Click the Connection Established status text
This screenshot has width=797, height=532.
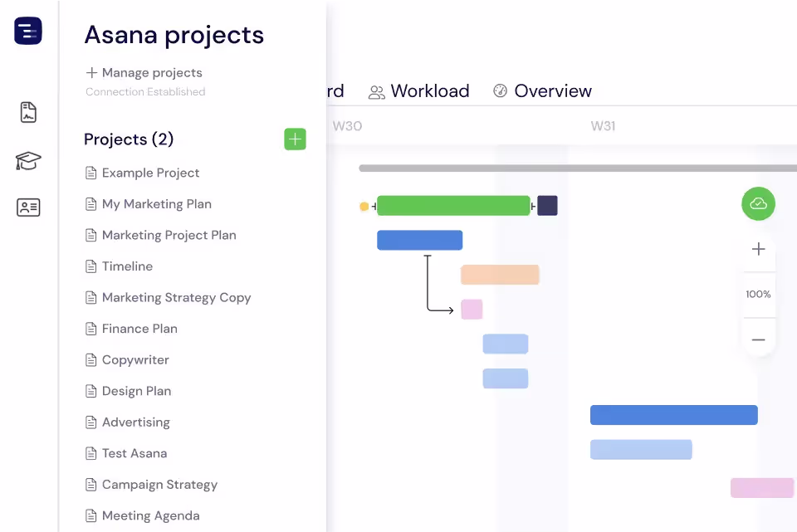[145, 92]
